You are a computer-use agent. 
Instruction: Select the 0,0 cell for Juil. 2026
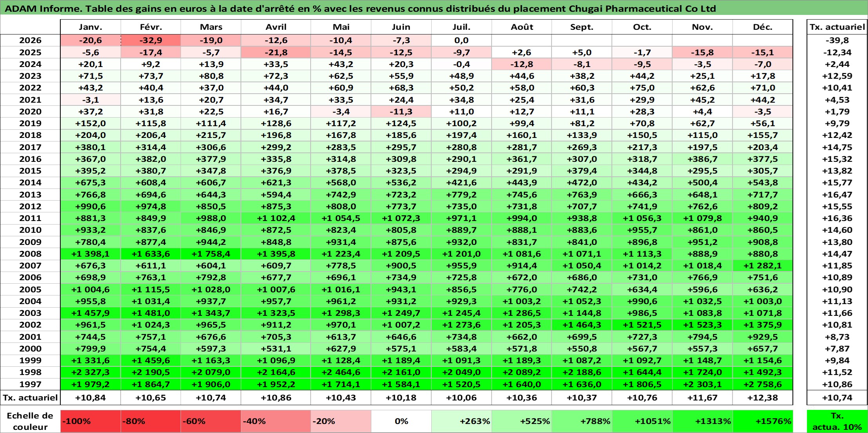(461, 40)
